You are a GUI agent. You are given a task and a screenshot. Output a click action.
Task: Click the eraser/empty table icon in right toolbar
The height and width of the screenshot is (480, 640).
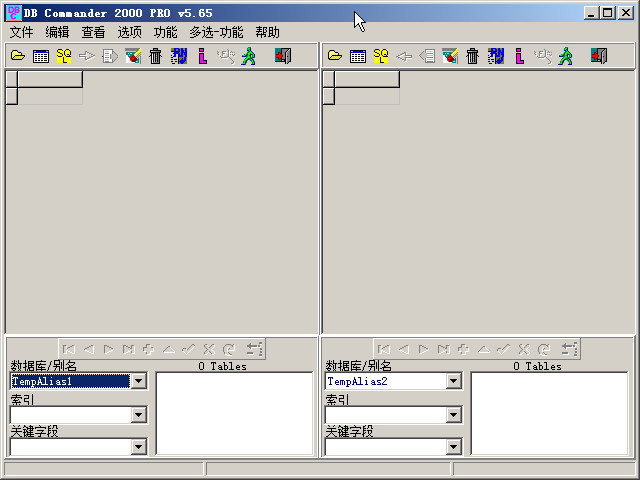[450, 56]
